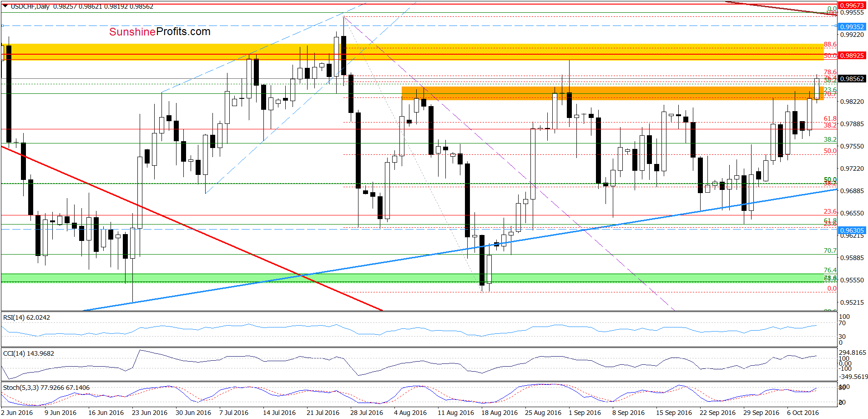
Task: Click the RSI(14) 62.0242 indicator label
Action: (26, 317)
